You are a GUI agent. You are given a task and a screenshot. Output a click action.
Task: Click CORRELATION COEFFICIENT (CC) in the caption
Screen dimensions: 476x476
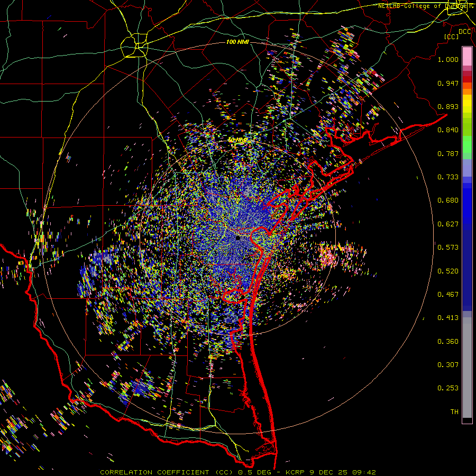click(x=167, y=472)
